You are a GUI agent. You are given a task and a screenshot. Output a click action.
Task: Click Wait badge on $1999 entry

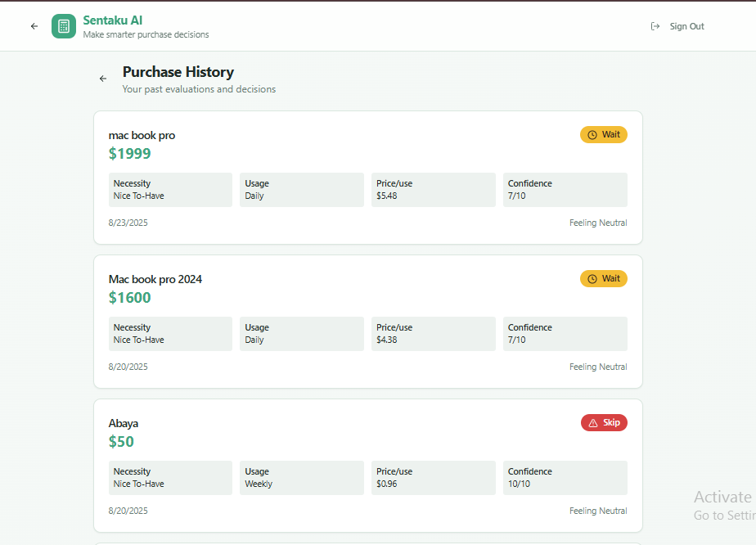pyautogui.click(x=604, y=135)
